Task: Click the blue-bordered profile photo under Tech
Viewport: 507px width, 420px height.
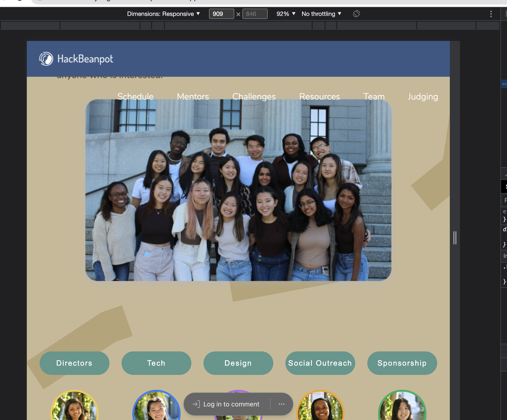Action: tap(156, 405)
